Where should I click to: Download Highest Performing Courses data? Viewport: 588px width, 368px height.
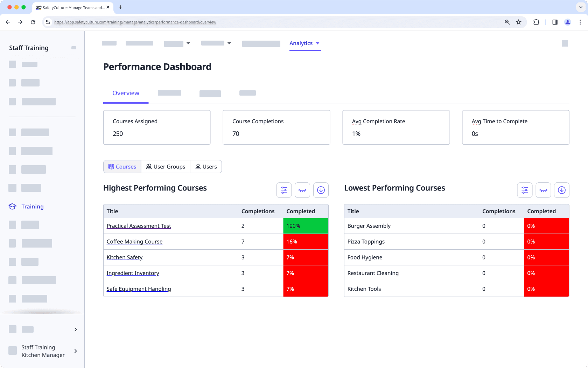point(321,190)
